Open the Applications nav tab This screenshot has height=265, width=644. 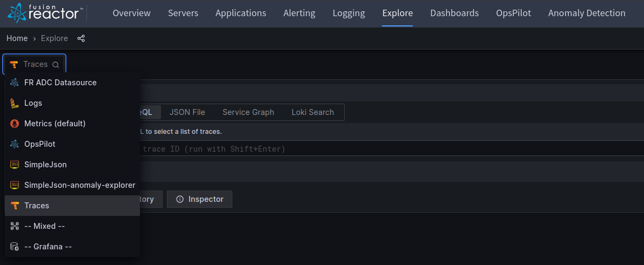[240, 13]
